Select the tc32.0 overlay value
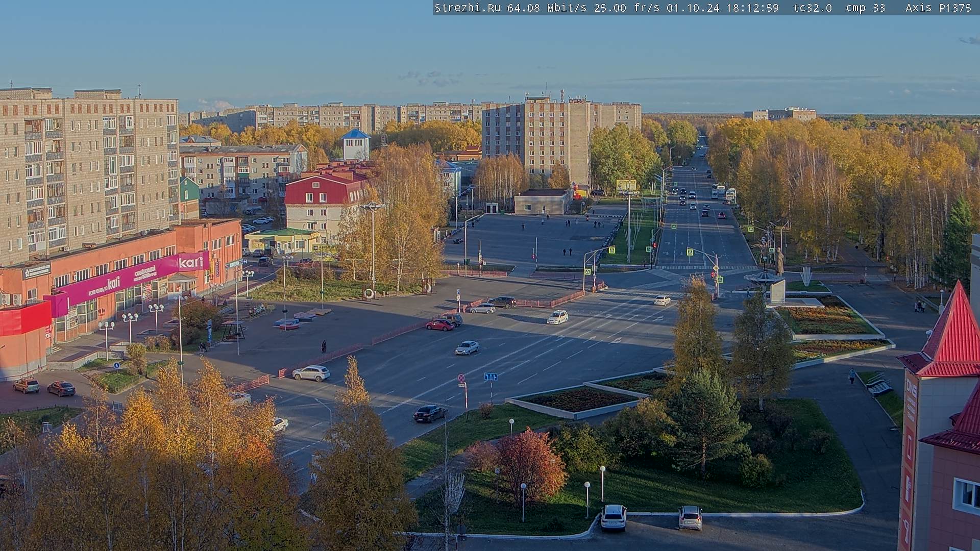This screenshot has height=551, width=980. pyautogui.click(x=813, y=8)
